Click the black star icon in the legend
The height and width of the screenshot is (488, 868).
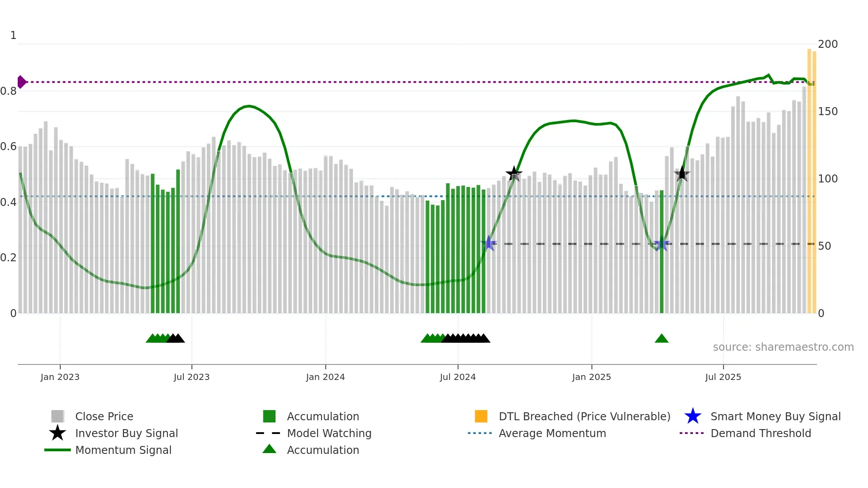(x=58, y=433)
